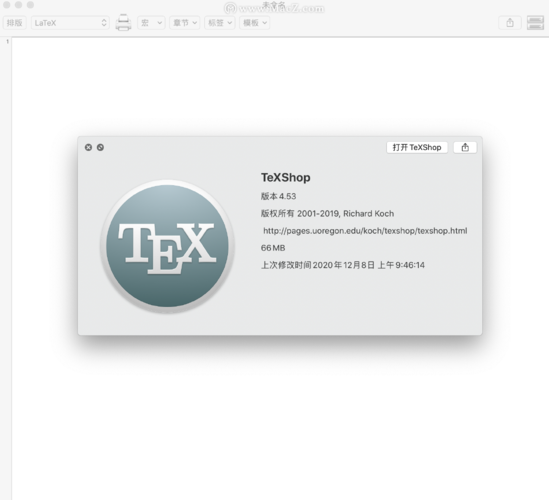Click the 66 MB size text
The width and height of the screenshot is (549, 500).
point(273,248)
